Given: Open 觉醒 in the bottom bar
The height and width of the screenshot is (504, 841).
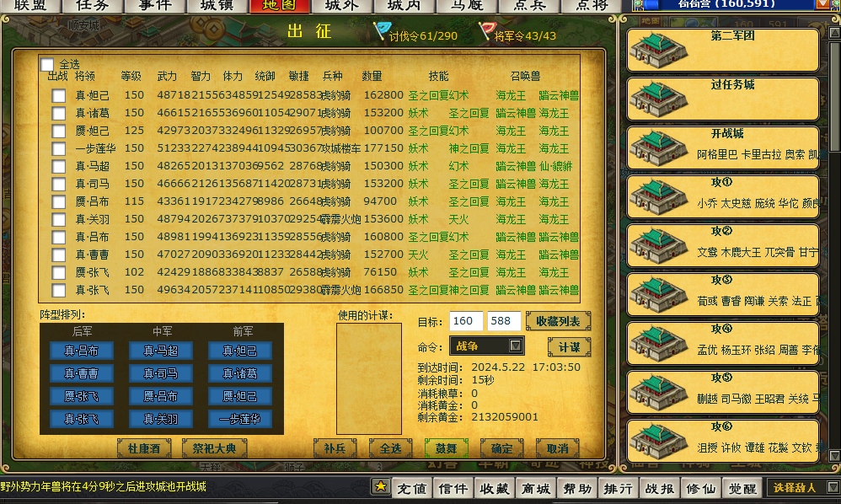Looking at the screenshot, I should tap(742, 488).
